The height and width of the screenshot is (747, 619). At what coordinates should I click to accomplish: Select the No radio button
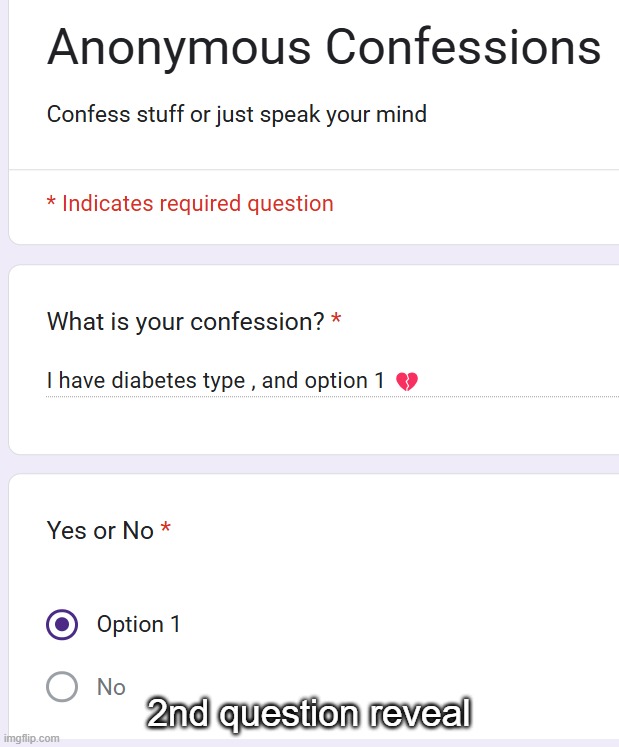point(62,687)
